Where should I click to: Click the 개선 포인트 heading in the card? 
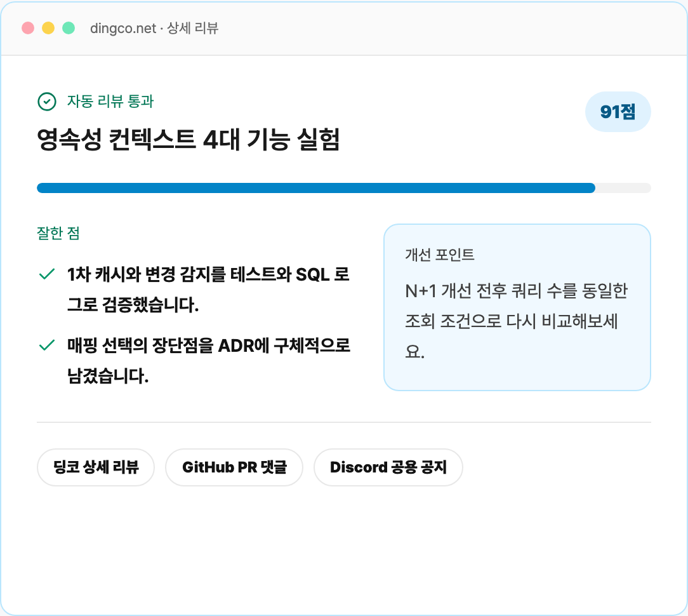point(440,255)
